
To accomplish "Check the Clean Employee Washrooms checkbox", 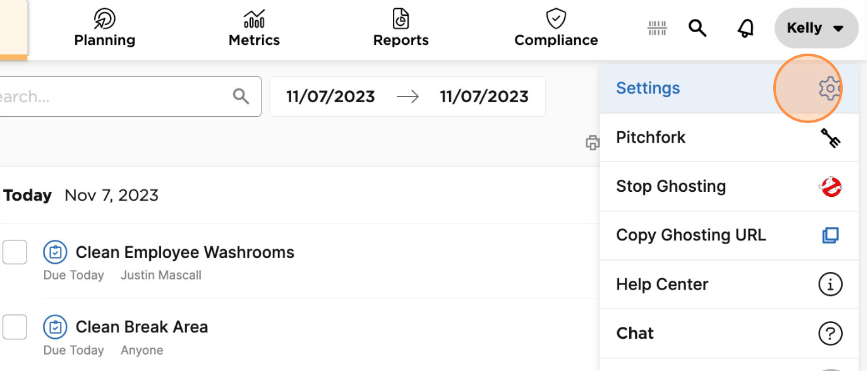I will coord(15,252).
